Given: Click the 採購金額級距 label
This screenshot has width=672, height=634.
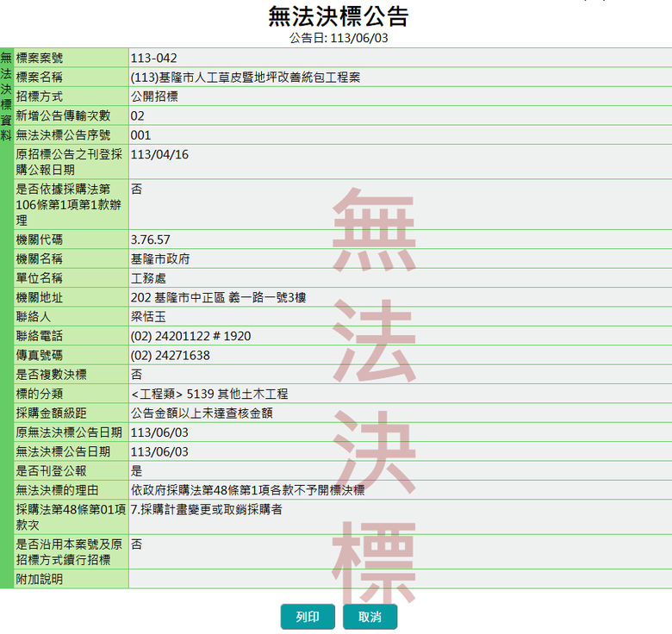Looking at the screenshot, I should click(x=52, y=413).
